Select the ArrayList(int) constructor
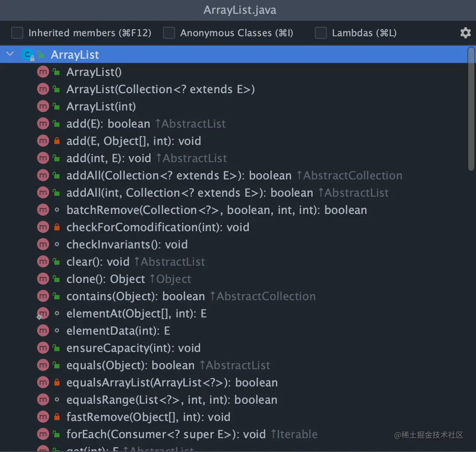This screenshot has width=476, height=452. pyautogui.click(x=101, y=107)
